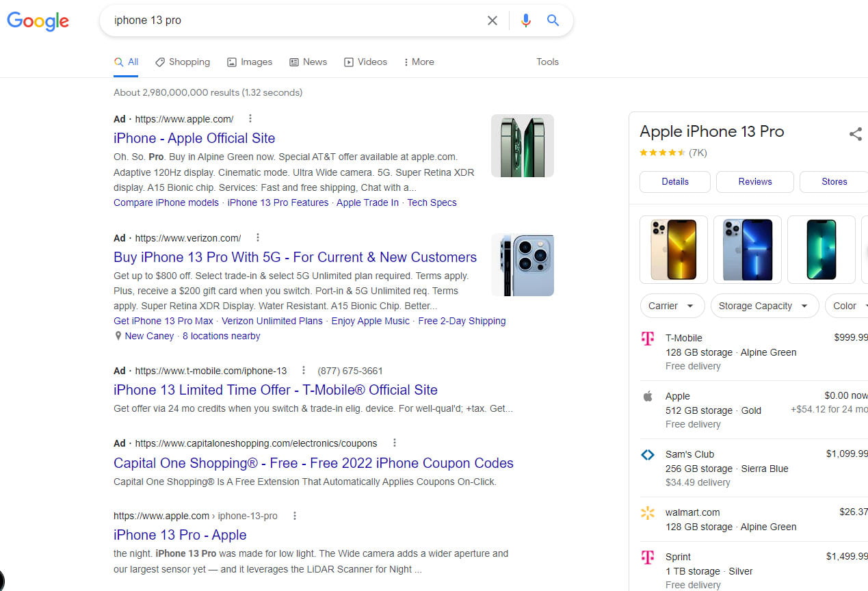This screenshot has height=591, width=868.
Task: Start voice search with the microphone icon
Action: [x=525, y=21]
